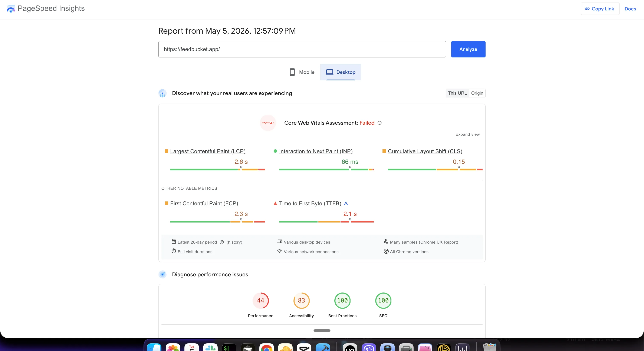Open the First Contentful Paint (FCP) link
Screen dimensions: 644x351
point(204,203)
